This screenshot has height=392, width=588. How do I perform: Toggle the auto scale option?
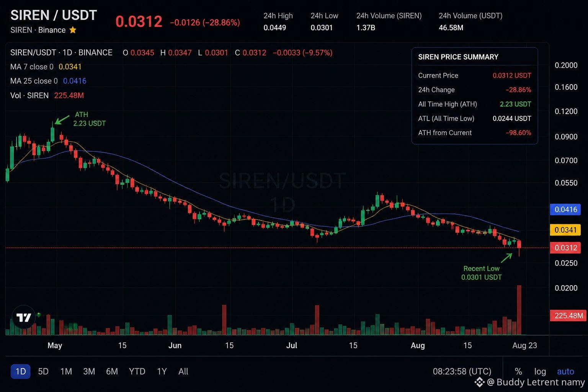(565, 371)
